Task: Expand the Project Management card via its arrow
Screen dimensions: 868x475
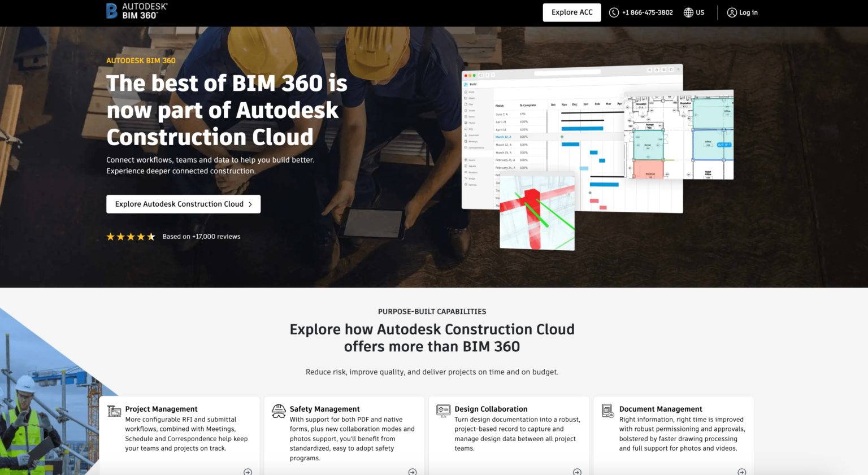Action: tap(247, 471)
